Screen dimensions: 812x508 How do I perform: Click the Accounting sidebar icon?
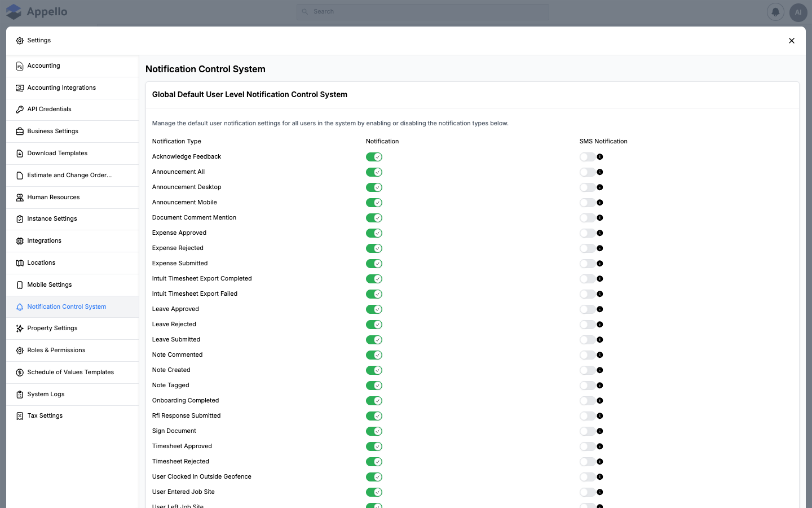coord(20,66)
